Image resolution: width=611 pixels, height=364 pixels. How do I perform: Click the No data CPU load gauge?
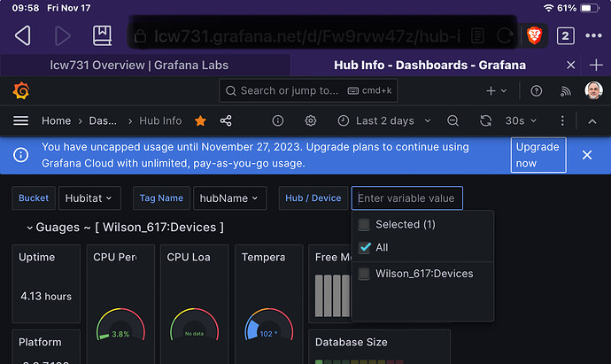[195, 325]
